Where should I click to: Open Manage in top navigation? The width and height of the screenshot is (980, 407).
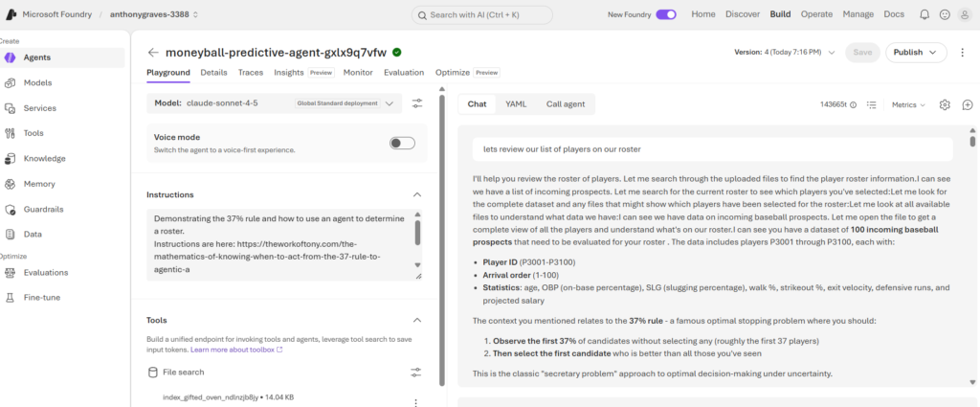(x=858, y=14)
